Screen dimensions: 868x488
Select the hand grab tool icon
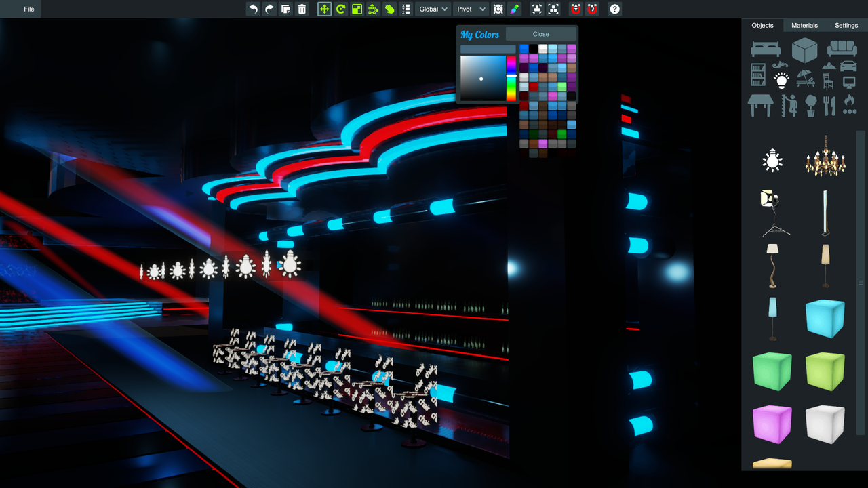point(389,9)
